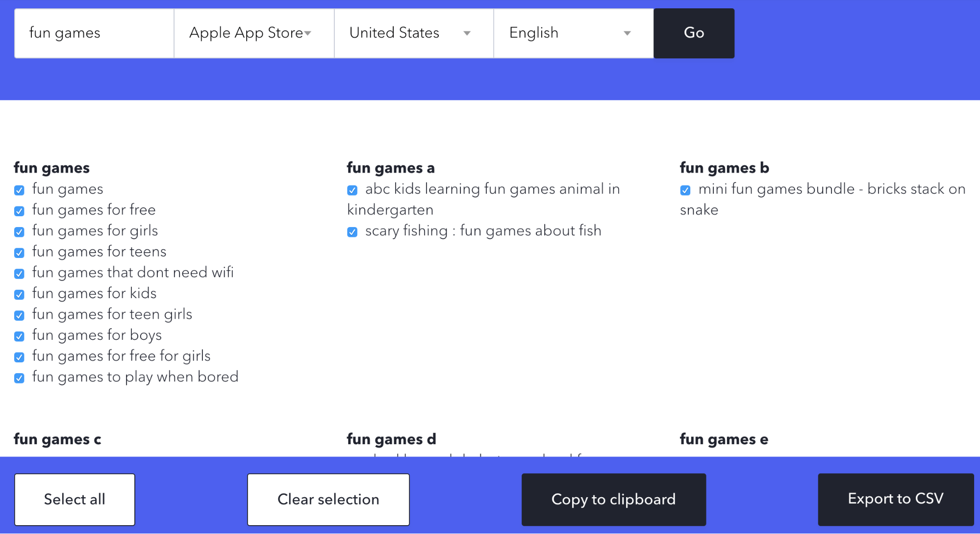The width and height of the screenshot is (980, 534).
Task: Uncheck "abc kids learning fun games animal in kindergarten"
Action: pos(352,190)
